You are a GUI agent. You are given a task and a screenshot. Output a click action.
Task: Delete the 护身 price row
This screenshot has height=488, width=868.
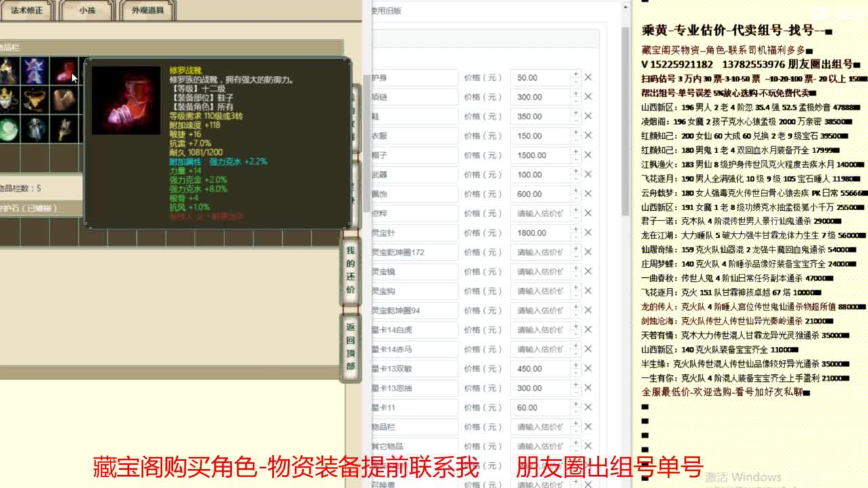point(588,77)
